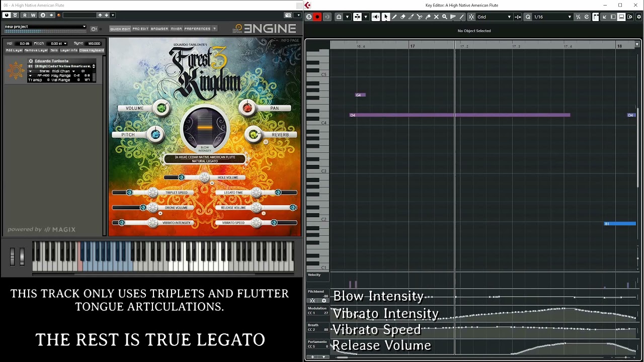Viewport: 644px width, 362px height.
Task: Click the green Volume knob
Action: point(162,108)
